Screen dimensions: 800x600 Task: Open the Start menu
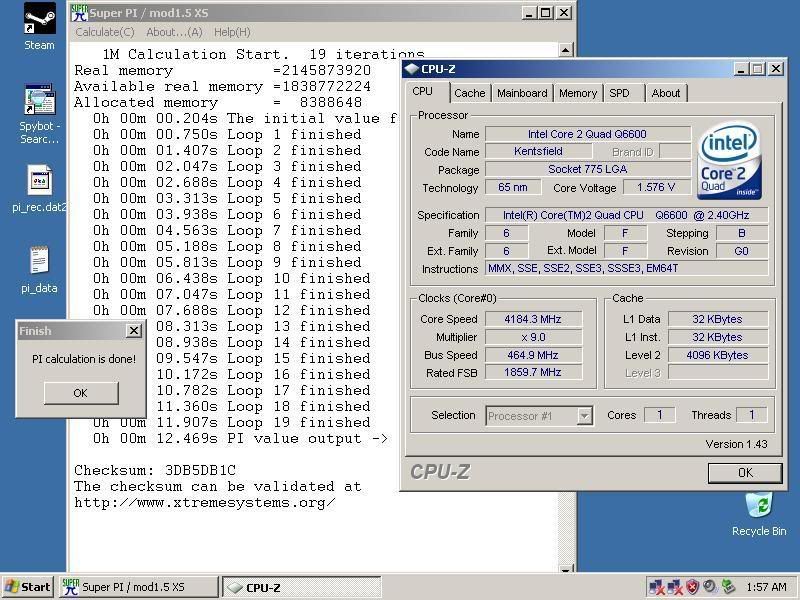pyautogui.click(x=27, y=587)
